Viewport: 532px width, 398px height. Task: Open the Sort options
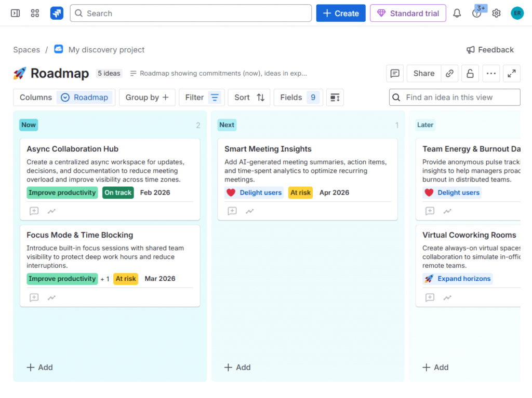(x=249, y=98)
